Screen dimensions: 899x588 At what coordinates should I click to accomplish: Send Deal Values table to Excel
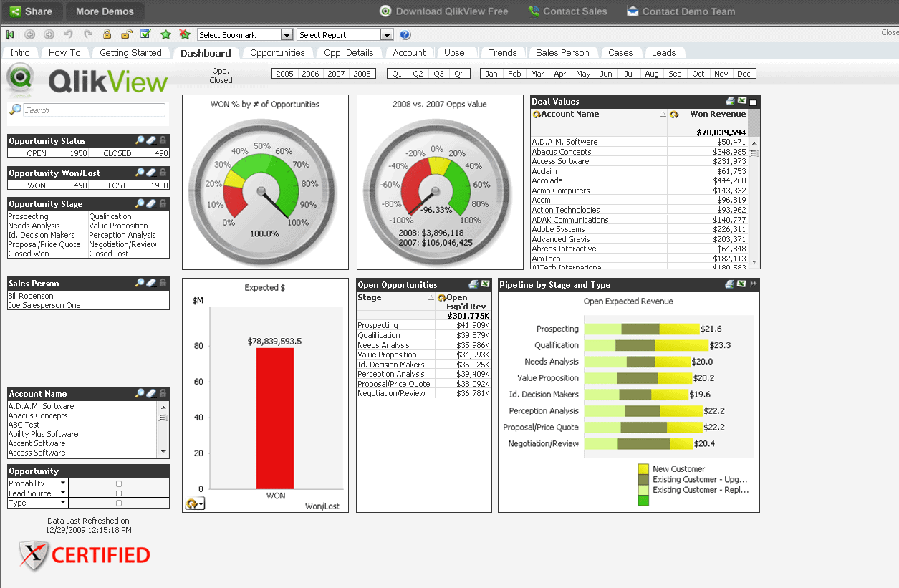[742, 102]
